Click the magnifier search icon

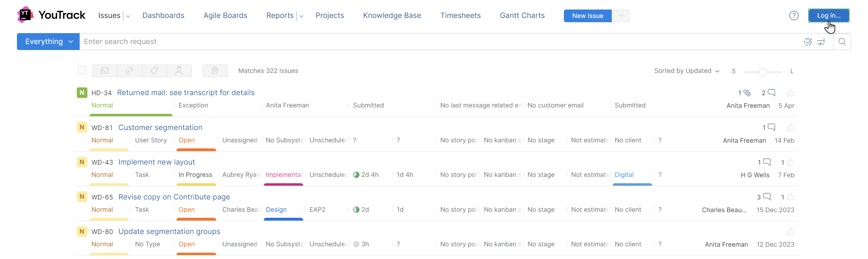coord(842,42)
